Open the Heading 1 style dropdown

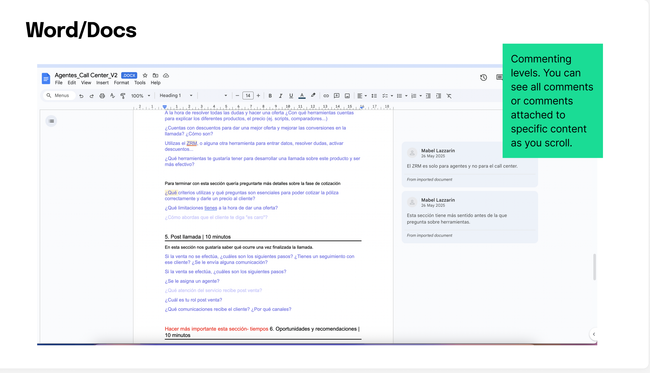[x=176, y=95]
